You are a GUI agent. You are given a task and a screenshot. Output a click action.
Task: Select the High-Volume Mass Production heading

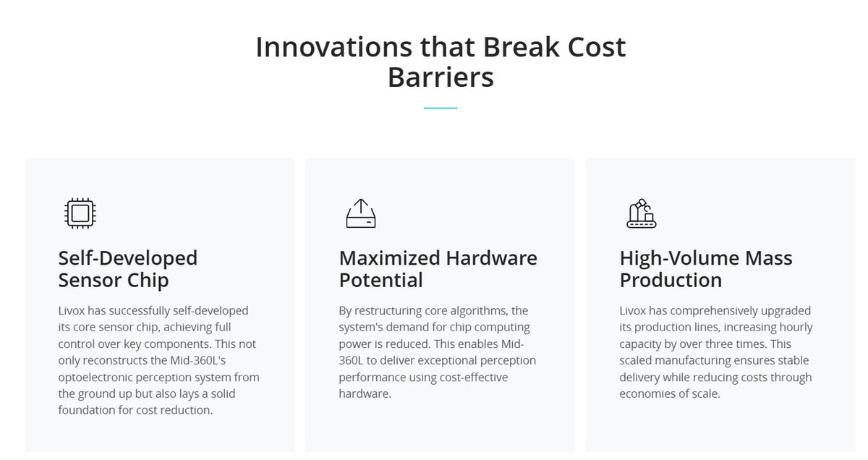[706, 269]
